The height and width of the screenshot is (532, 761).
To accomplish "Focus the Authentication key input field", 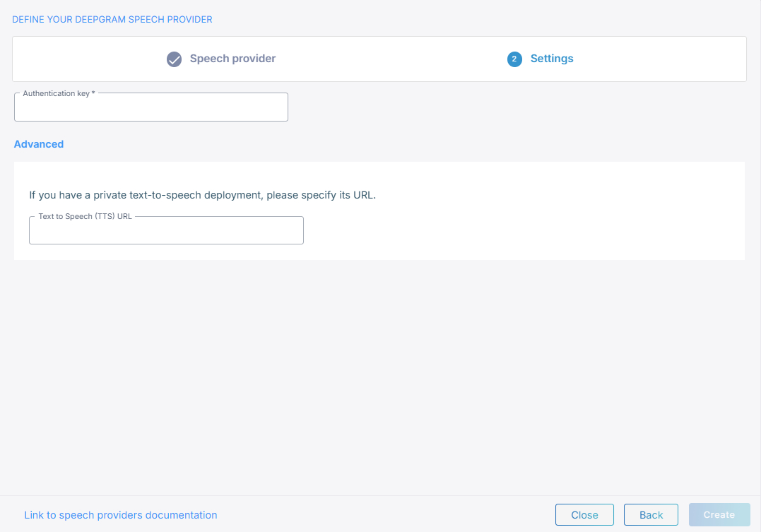I will coord(151,107).
